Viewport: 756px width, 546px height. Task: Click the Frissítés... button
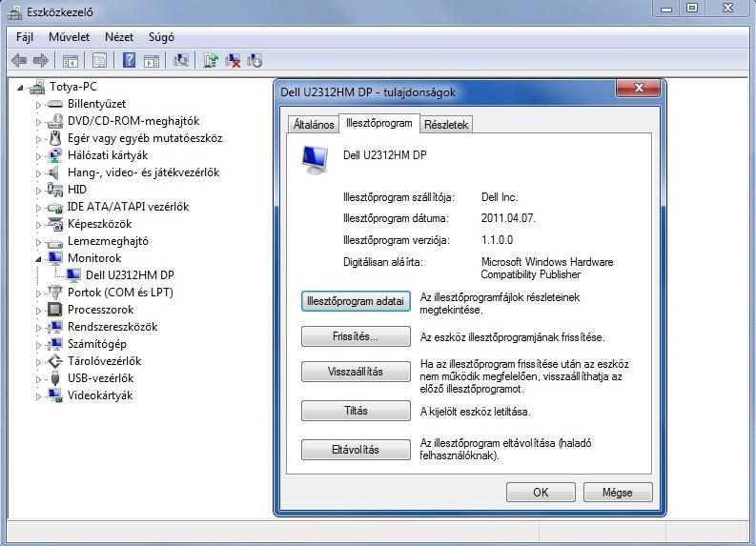point(356,336)
